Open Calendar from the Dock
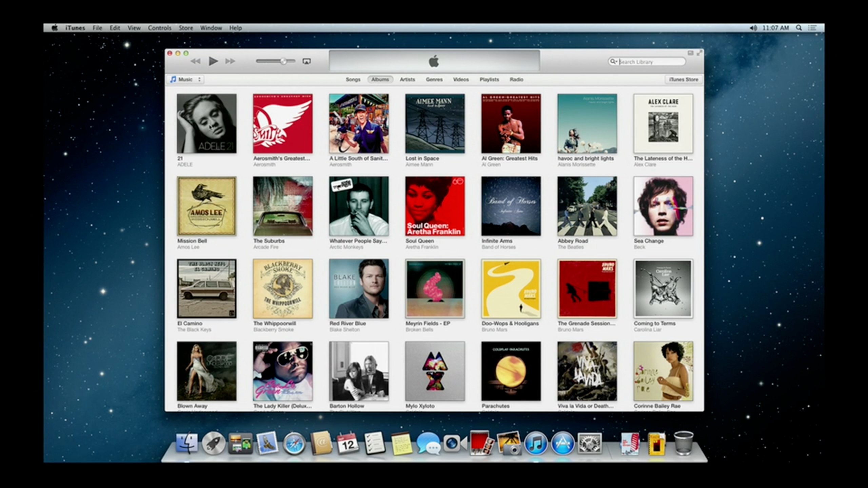The height and width of the screenshot is (488, 868). pyautogui.click(x=348, y=443)
